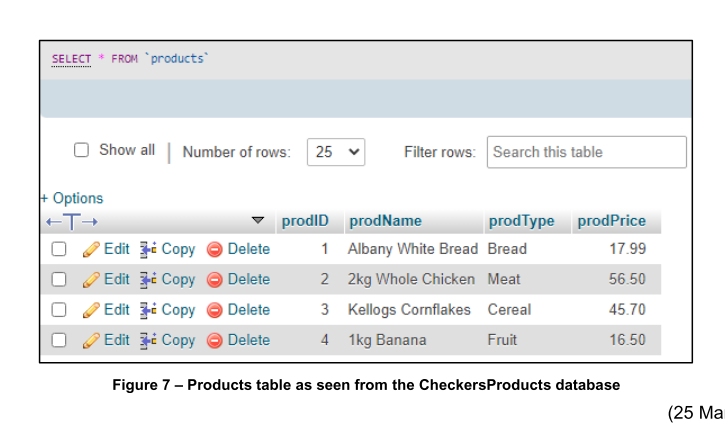
Task: Click the 1kg Banana cell
Action: pos(387,341)
